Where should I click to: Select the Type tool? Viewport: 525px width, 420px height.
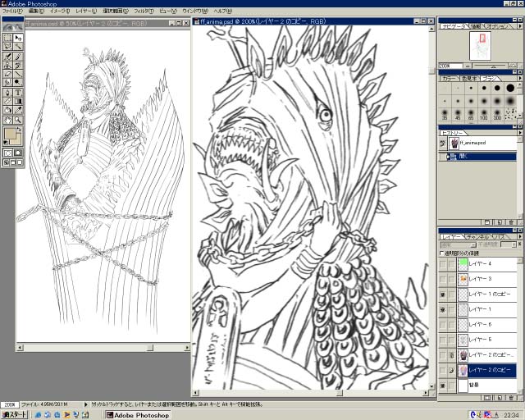[18, 92]
